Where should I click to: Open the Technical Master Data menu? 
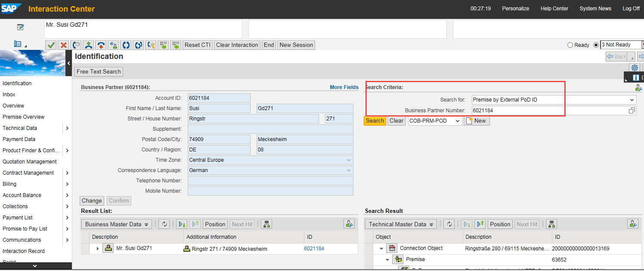coord(401,224)
